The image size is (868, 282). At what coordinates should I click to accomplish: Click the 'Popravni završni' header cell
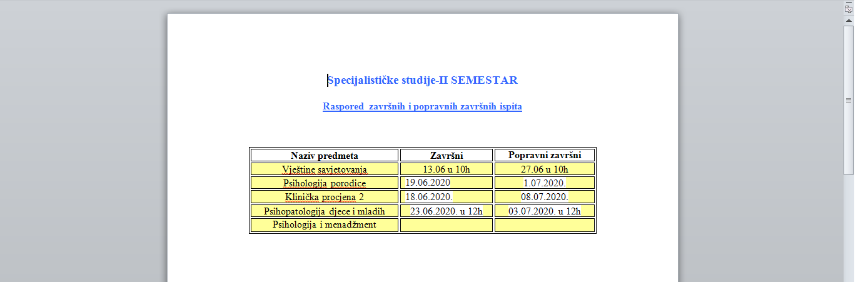click(x=545, y=155)
